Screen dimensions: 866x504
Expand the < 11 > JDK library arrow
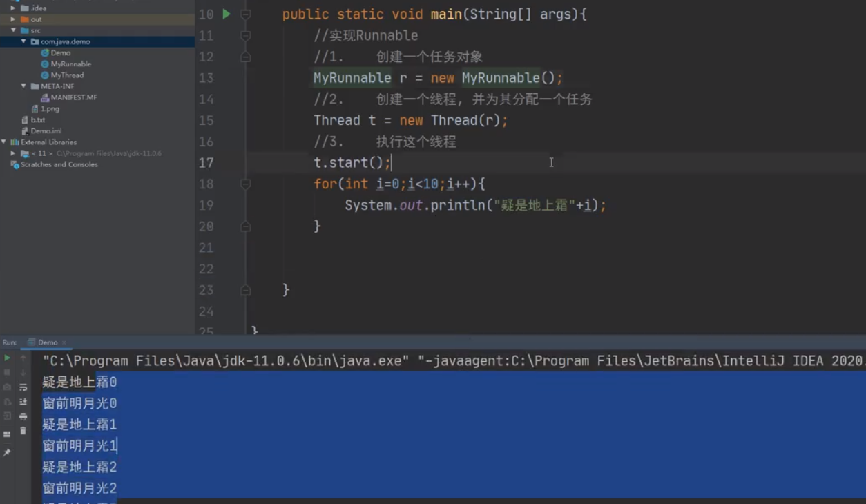pos(13,153)
